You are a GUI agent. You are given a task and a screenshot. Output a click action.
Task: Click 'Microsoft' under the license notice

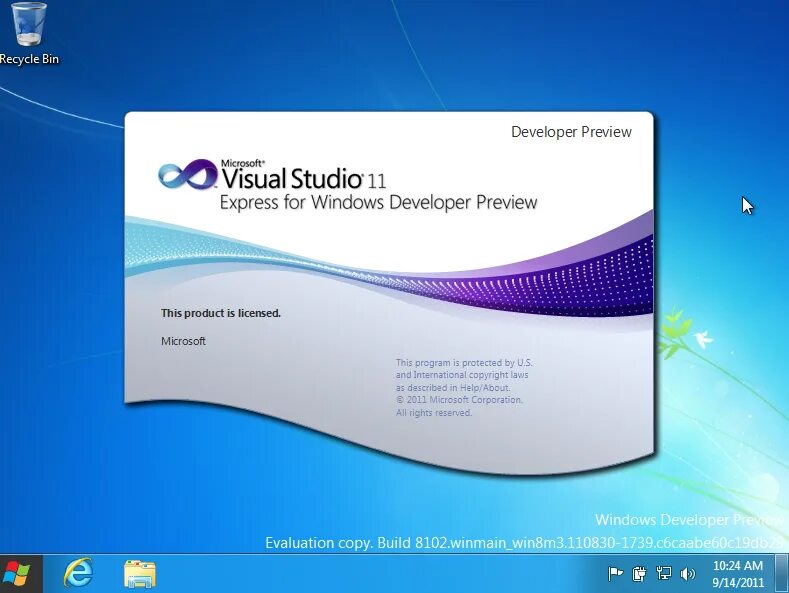coord(183,341)
